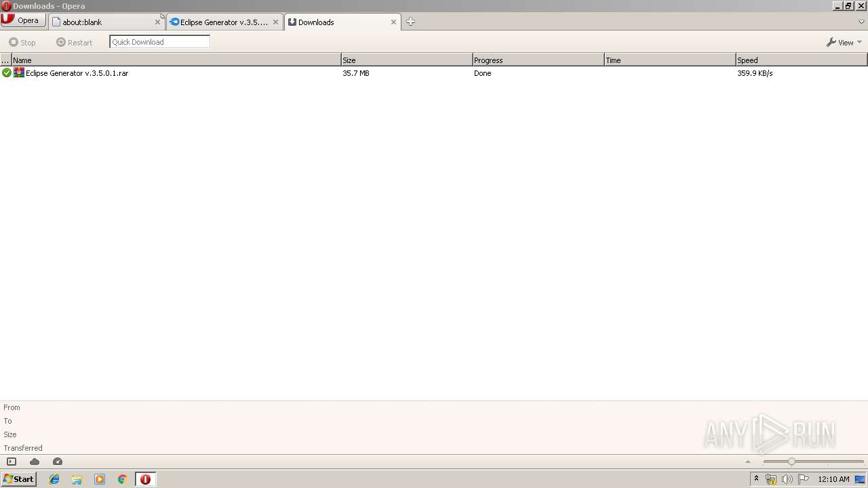Click the Opera taskbar button
Viewport: 868px width, 488px height.
[x=145, y=479]
